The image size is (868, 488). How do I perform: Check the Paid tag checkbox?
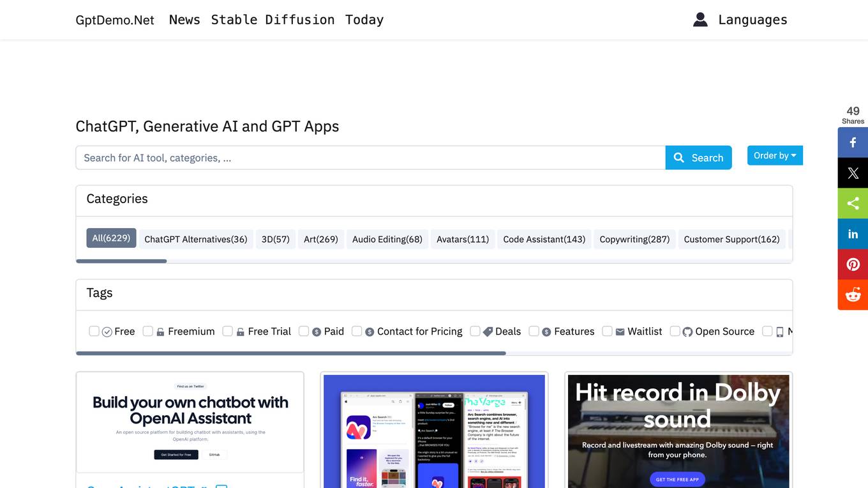pos(304,331)
